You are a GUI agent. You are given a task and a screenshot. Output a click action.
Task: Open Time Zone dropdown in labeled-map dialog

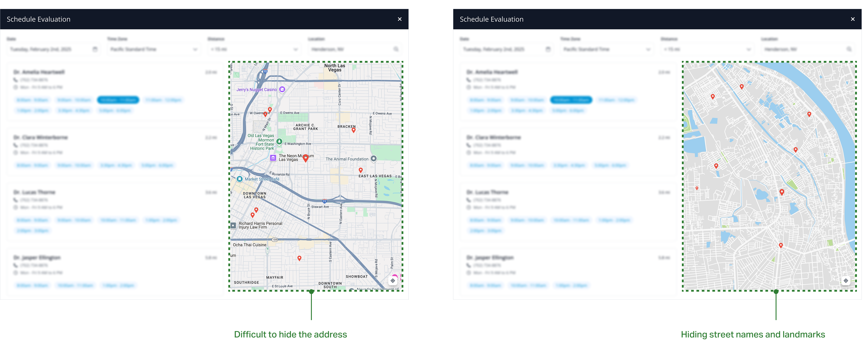[154, 49]
